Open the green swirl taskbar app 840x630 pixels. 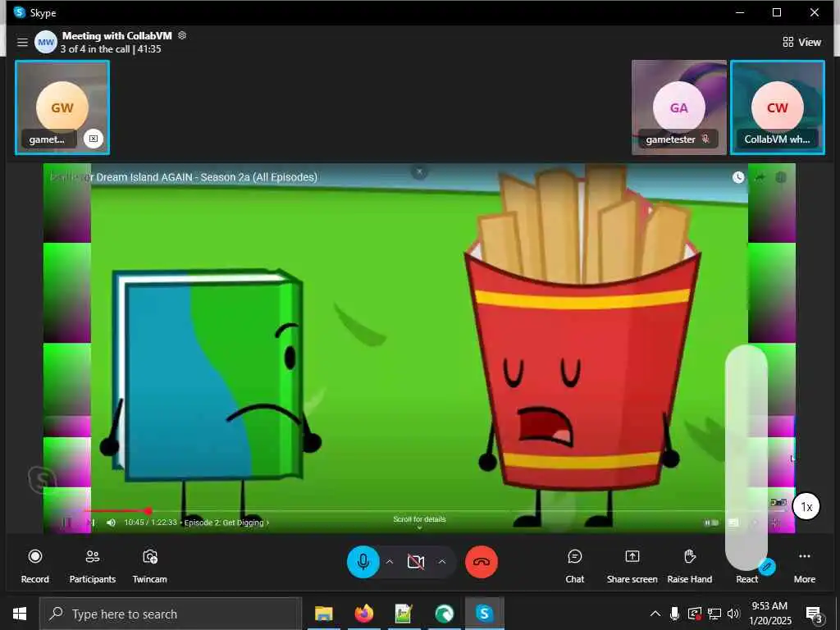(x=444, y=614)
